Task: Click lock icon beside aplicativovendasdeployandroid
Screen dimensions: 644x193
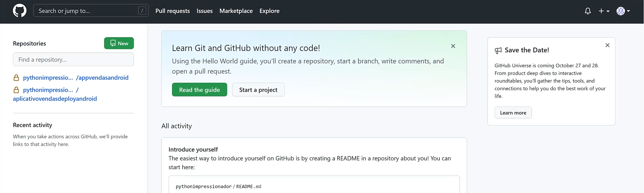Action: (16, 90)
